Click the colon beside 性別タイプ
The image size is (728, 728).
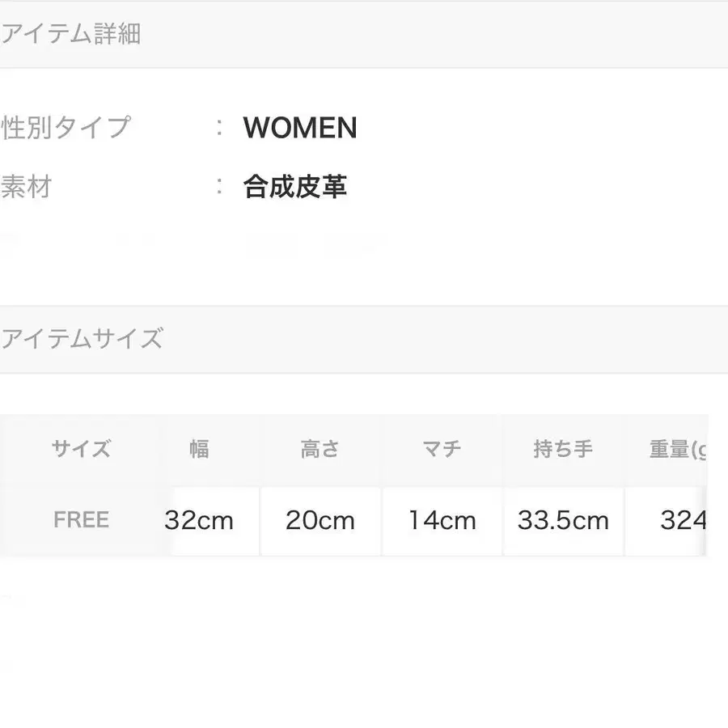[220, 128]
